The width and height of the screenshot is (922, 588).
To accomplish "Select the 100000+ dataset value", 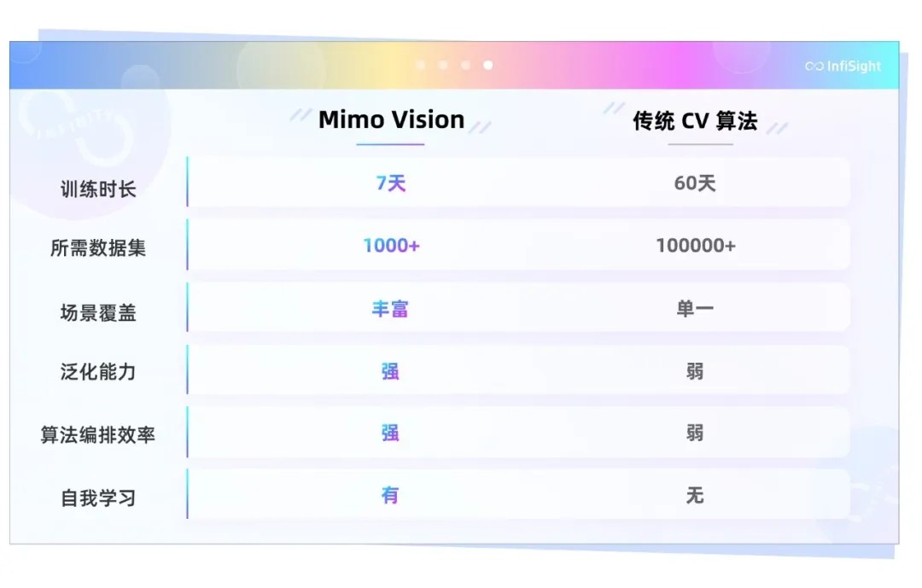I will pos(696,246).
